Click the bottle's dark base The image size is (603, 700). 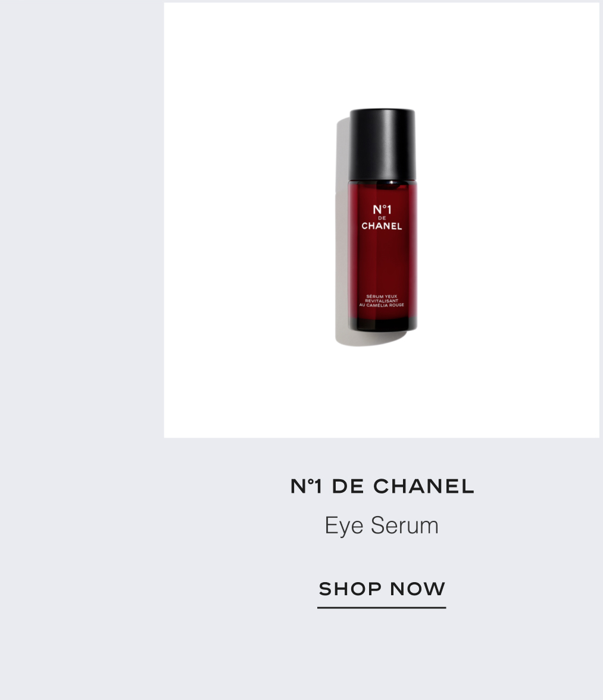click(x=383, y=324)
